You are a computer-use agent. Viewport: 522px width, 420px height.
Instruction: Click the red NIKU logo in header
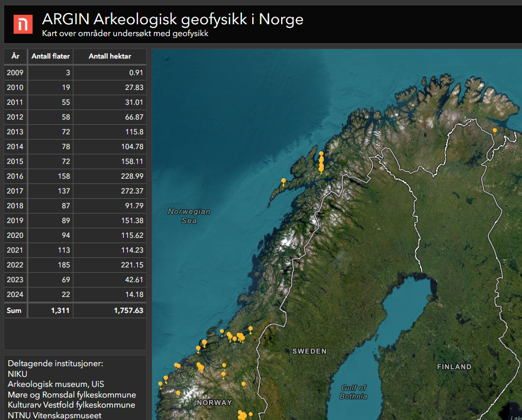click(23, 24)
